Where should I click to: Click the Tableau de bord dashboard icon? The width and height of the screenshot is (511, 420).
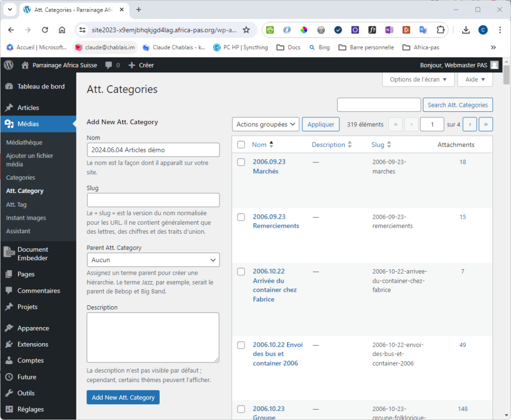click(9, 86)
